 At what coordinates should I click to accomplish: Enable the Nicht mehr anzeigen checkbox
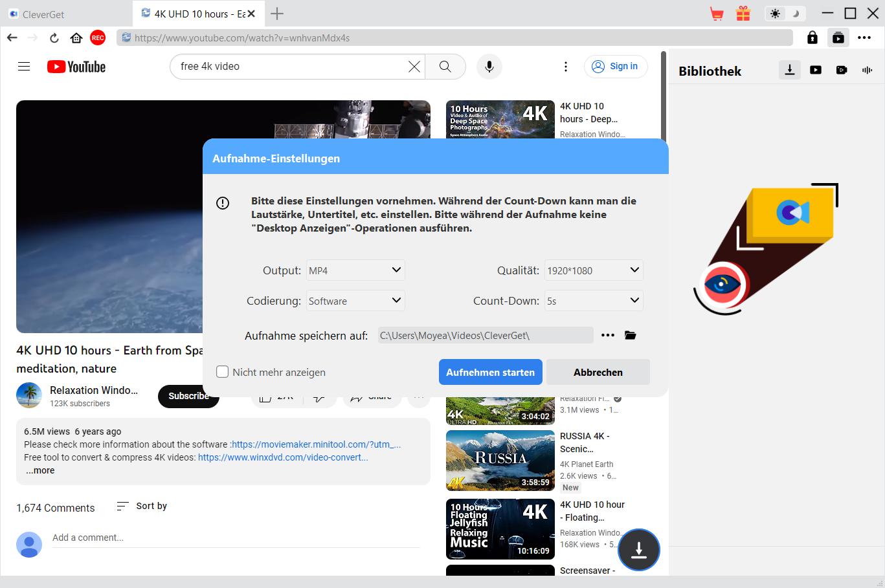click(223, 372)
